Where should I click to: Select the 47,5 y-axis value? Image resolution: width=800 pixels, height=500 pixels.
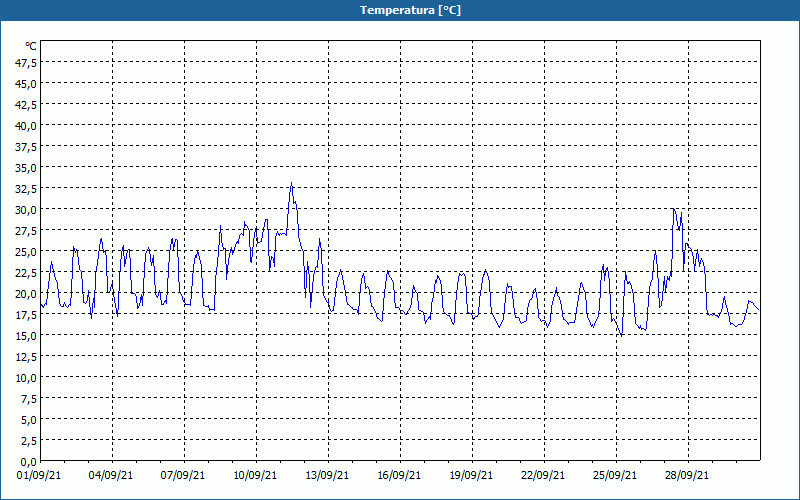[x=27, y=63]
